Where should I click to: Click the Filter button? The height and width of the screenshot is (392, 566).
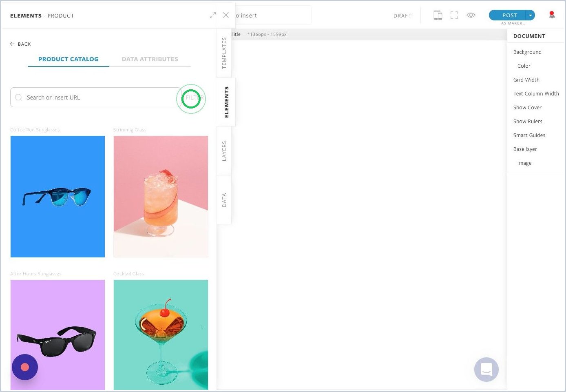pos(194,97)
